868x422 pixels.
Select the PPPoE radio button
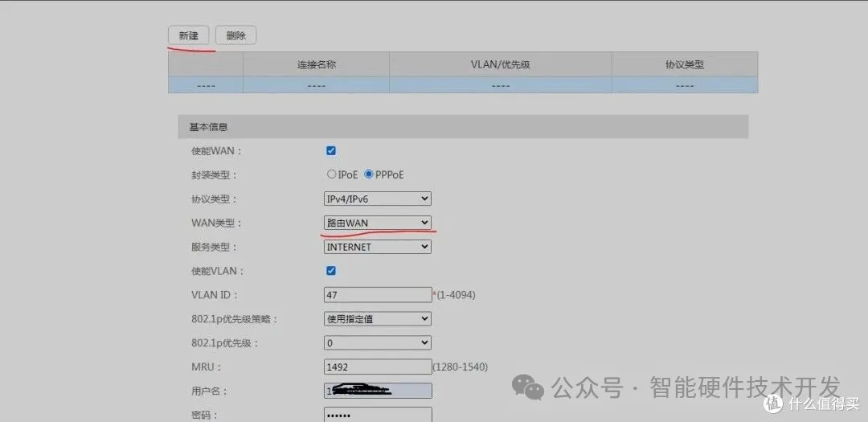tap(369, 174)
